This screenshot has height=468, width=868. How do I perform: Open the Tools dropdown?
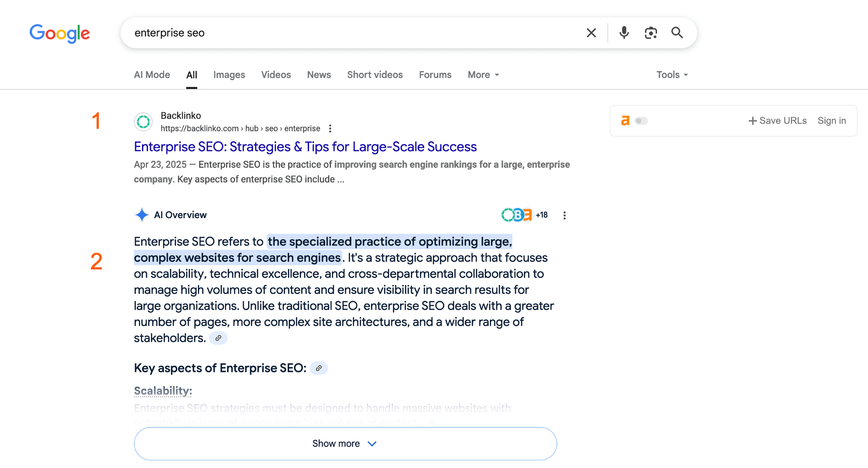pos(672,75)
